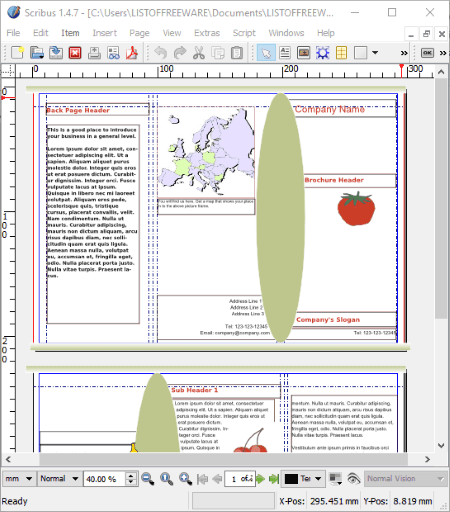Select the Insert Image Frame tool
450x512 pixels.
click(x=304, y=53)
